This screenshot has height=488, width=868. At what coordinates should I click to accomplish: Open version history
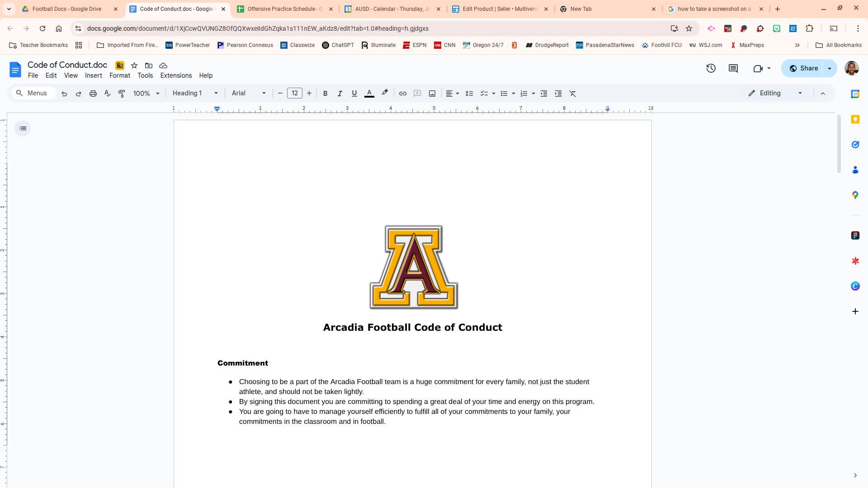pos(711,68)
